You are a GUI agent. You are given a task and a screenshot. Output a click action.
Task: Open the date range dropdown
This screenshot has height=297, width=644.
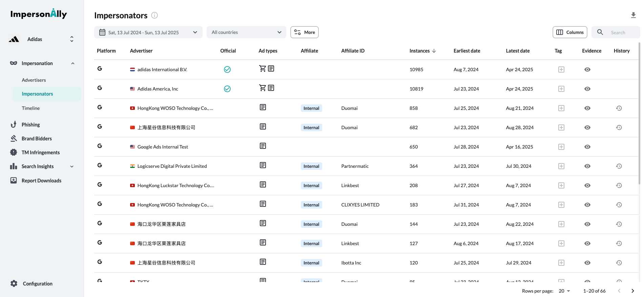coord(148,32)
